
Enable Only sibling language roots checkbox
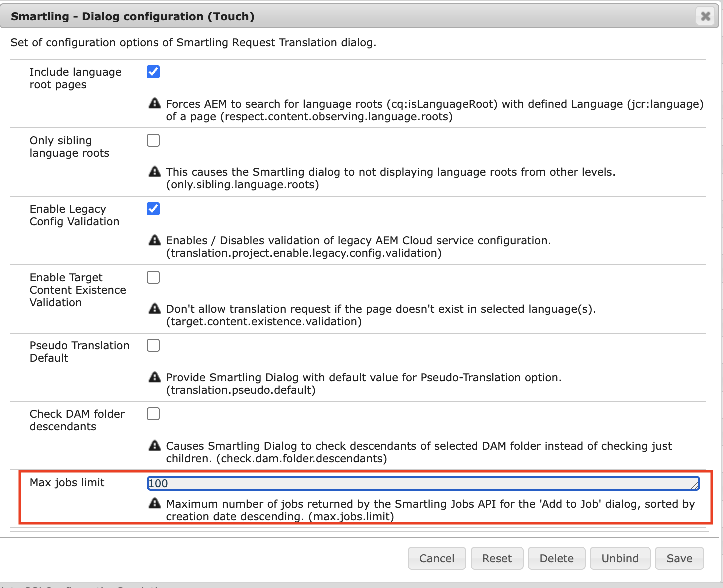point(153,140)
